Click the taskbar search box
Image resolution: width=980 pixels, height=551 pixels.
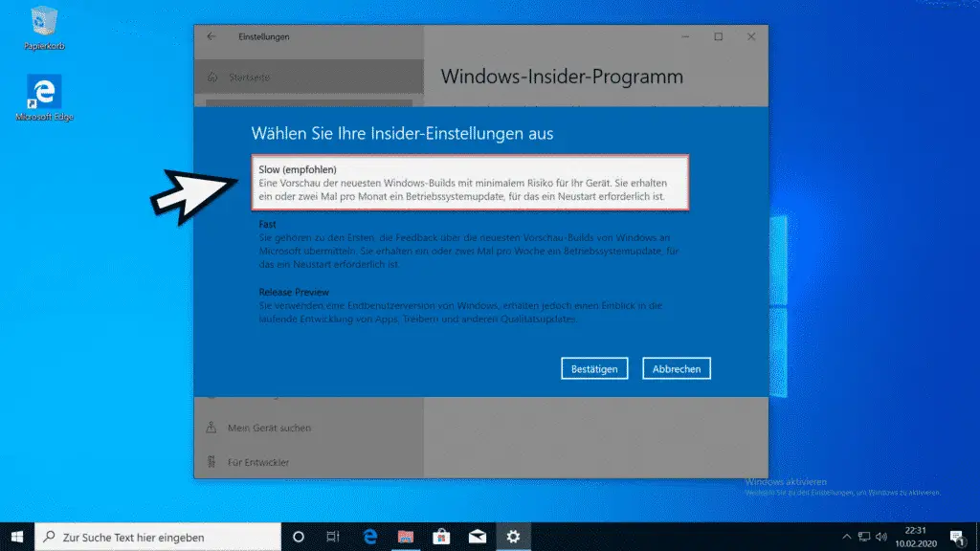[x=158, y=537]
